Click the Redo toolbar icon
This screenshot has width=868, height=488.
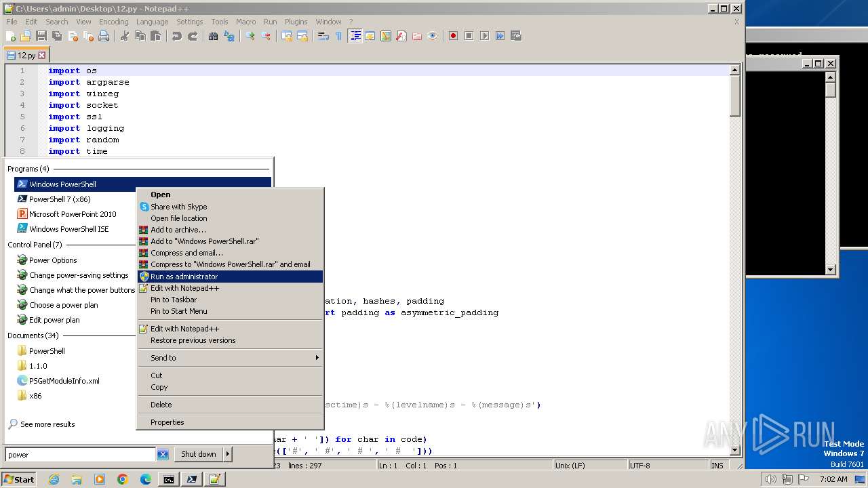point(193,36)
